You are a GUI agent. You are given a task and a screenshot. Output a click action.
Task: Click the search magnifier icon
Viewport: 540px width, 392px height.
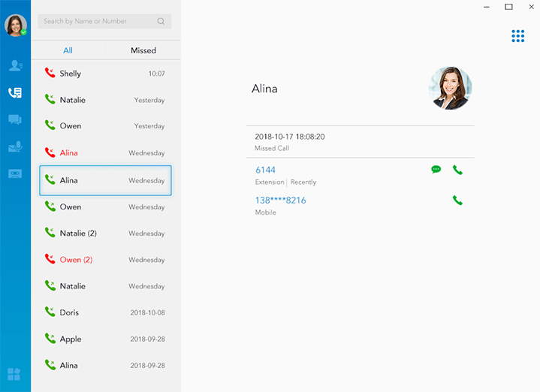pyautogui.click(x=161, y=22)
